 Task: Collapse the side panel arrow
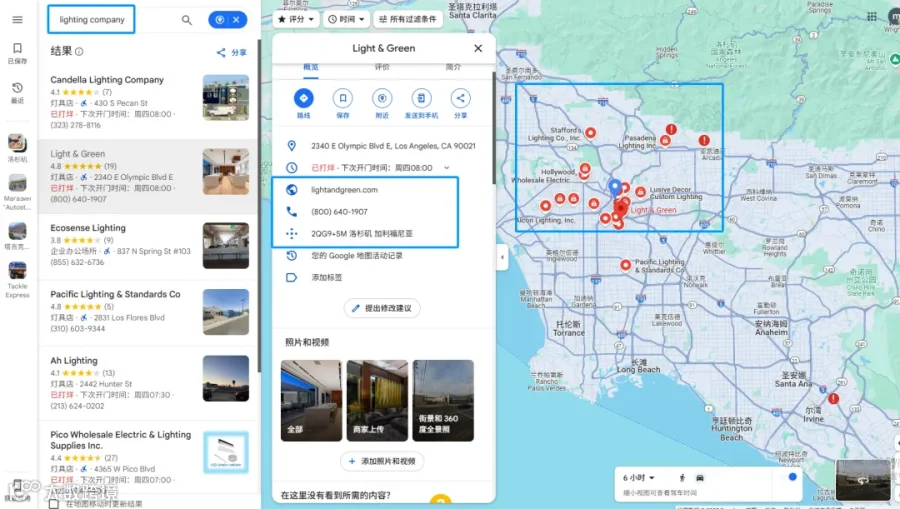pyautogui.click(x=502, y=257)
